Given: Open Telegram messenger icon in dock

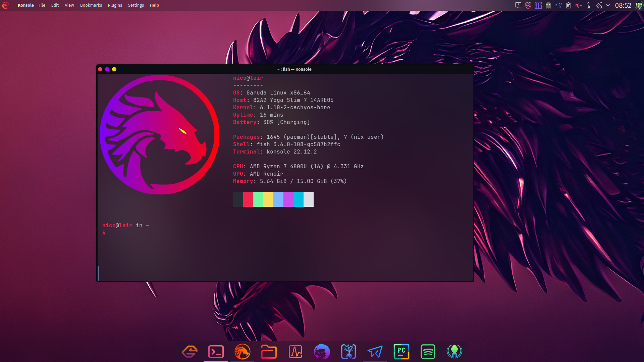Looking at the screenshot, I should coord(375,351).
